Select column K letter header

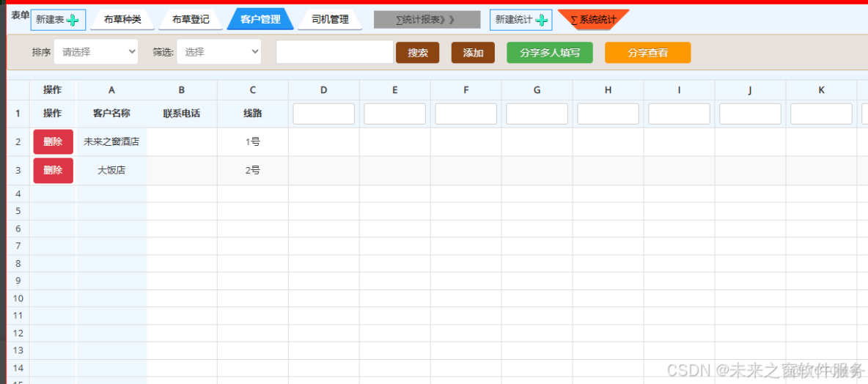click(x=822, y=89)
